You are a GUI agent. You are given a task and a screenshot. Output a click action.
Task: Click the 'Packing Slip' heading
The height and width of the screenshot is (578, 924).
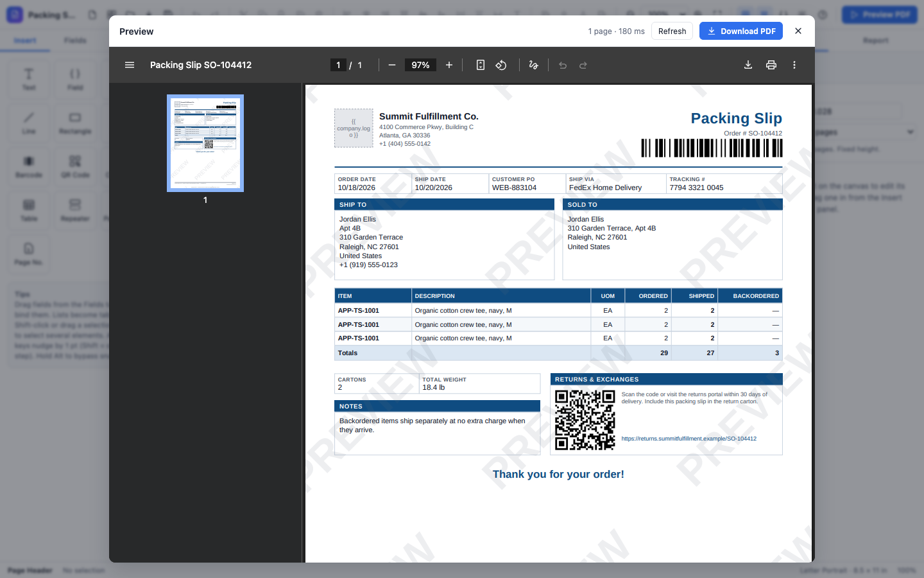click(737, 118)
